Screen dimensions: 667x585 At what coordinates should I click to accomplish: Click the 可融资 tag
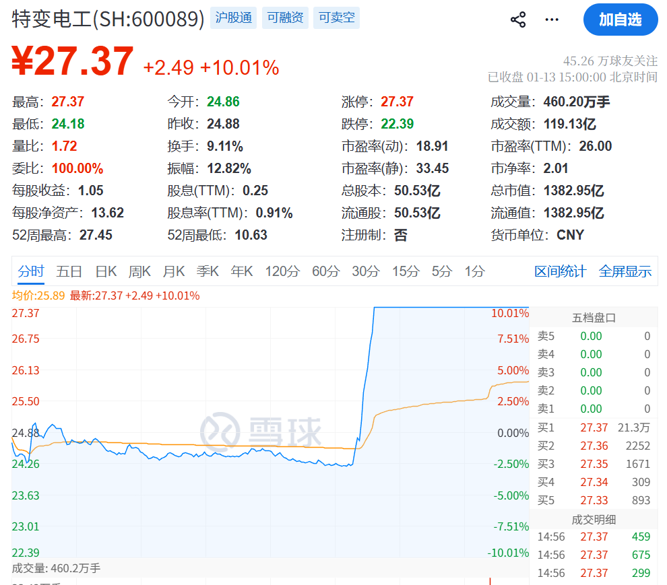[285, 18]
